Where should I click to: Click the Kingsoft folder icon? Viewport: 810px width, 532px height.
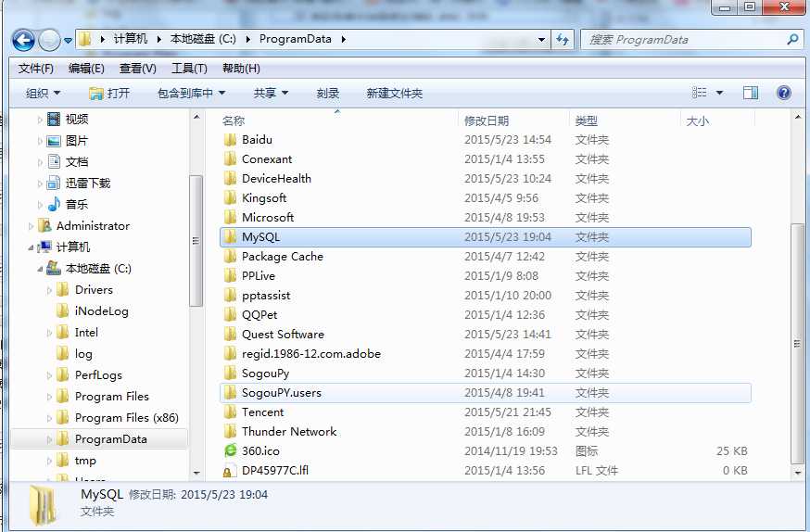pyautogui.click(x=231, y=198)
